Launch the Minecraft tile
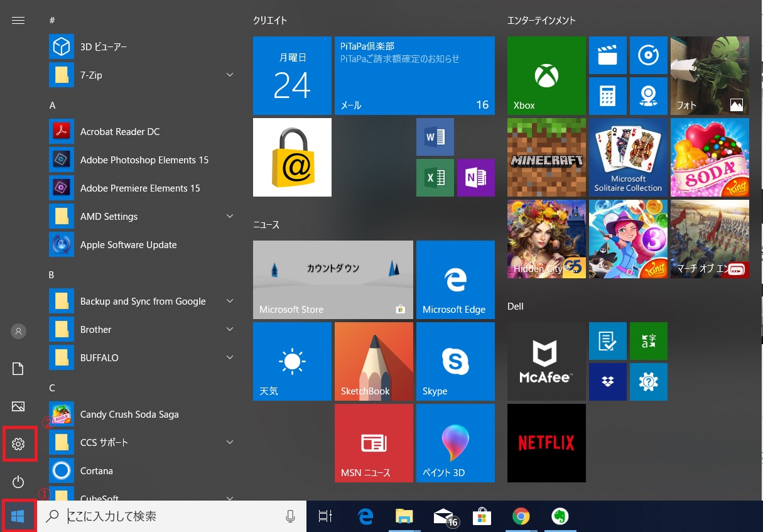 (x=546, y=157)
